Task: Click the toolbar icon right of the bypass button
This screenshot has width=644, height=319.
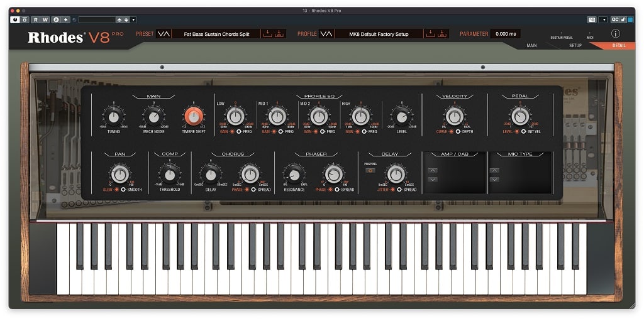Action: [x=25, y=19]
